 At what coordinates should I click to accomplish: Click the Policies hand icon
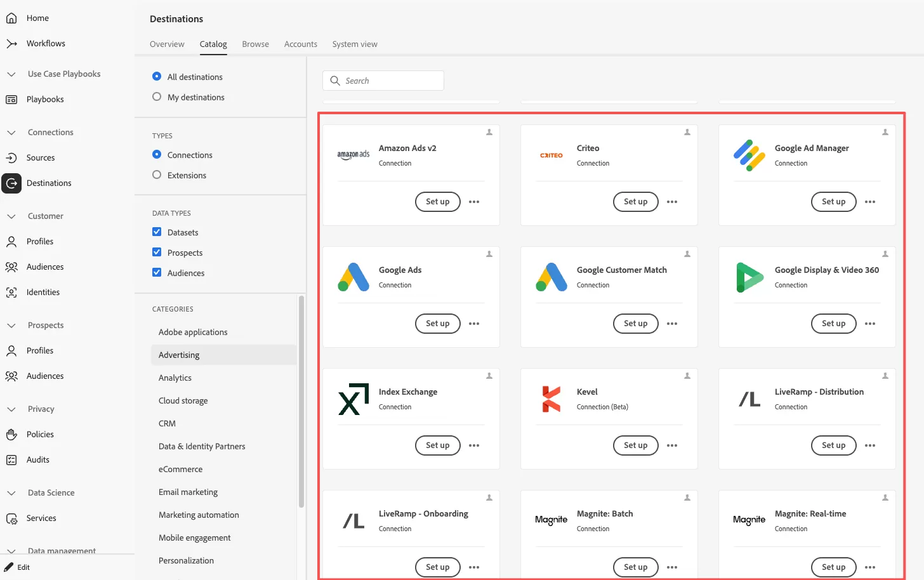(11, 435)
